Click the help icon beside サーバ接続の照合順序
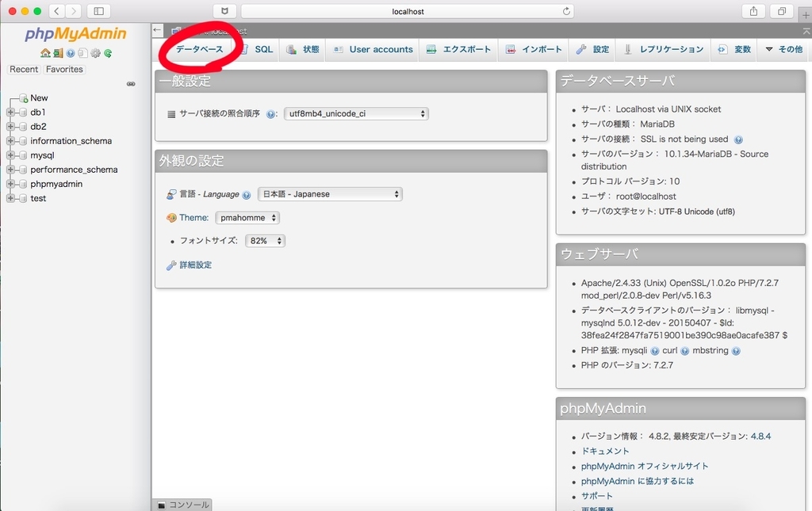The width and height of the screenshot is (812, 511). click(x=270, y=113)
